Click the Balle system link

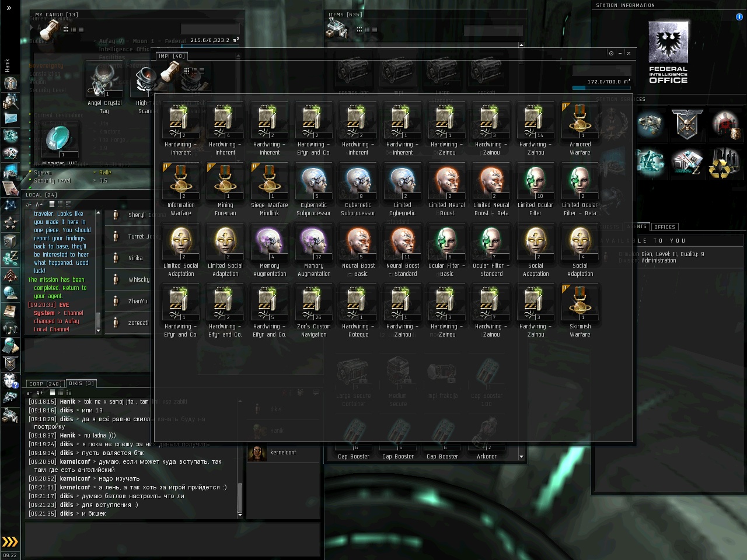[x=105, y=173]
